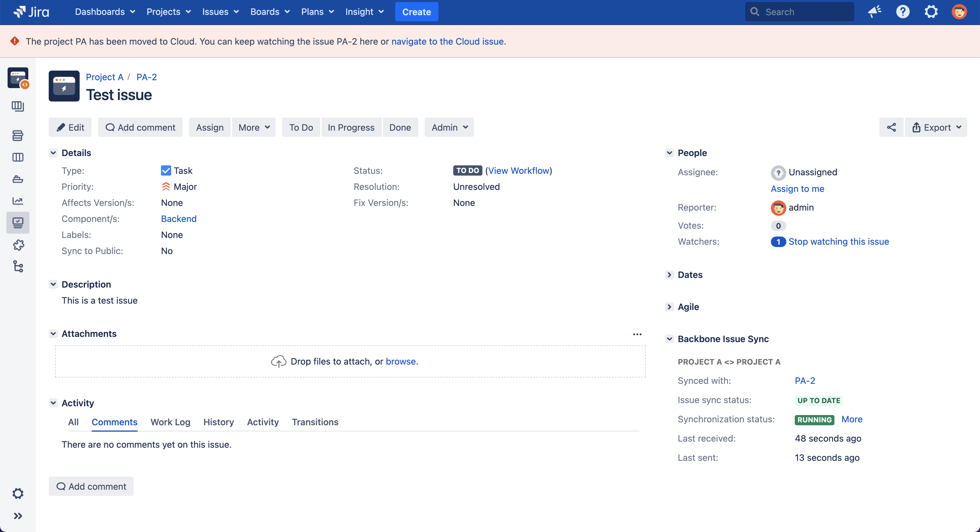Open sidebar Reports chart icon

(x=18, y=201)
